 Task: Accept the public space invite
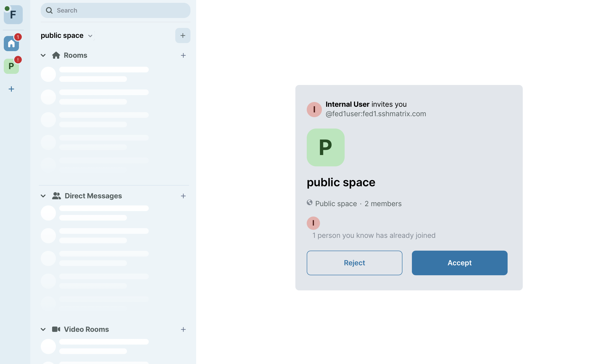[x=459, y=263]
